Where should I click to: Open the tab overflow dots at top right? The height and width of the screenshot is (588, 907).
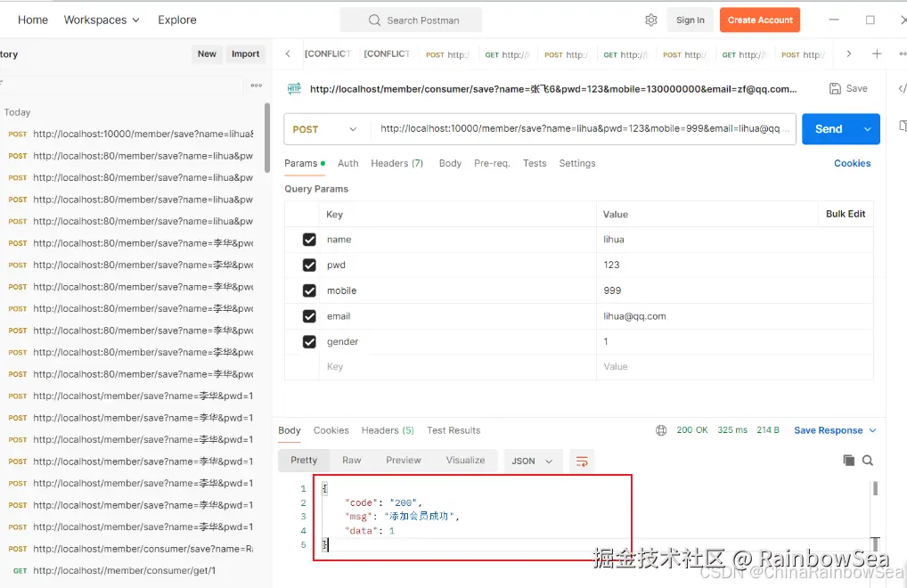tap(903, 53)
